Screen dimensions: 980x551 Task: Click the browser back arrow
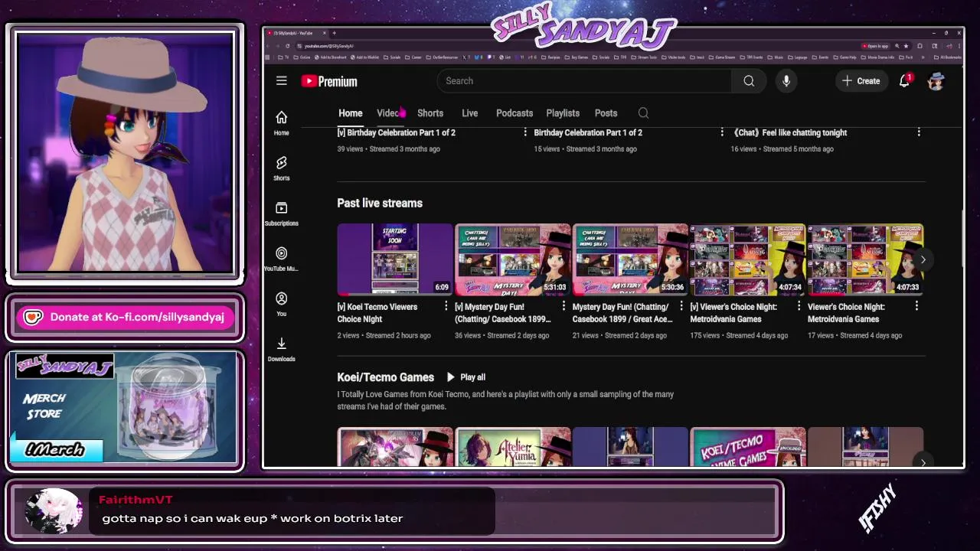tap(268, 46)
